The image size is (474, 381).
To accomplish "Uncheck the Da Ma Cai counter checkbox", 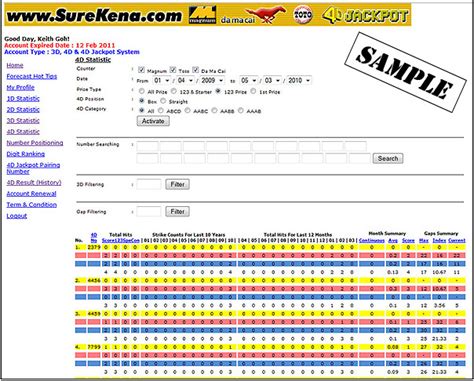I will click(196, 70).
